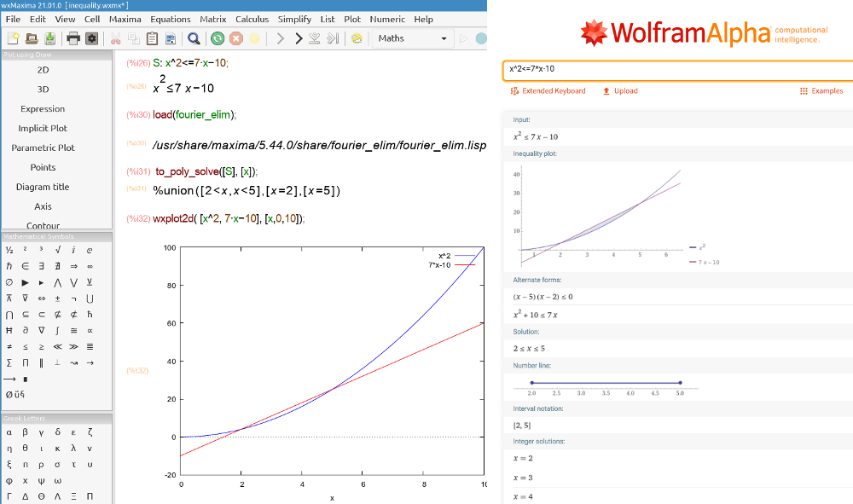Open the Equations menu
The image size is (853, 504).
(x=171, y=19)
